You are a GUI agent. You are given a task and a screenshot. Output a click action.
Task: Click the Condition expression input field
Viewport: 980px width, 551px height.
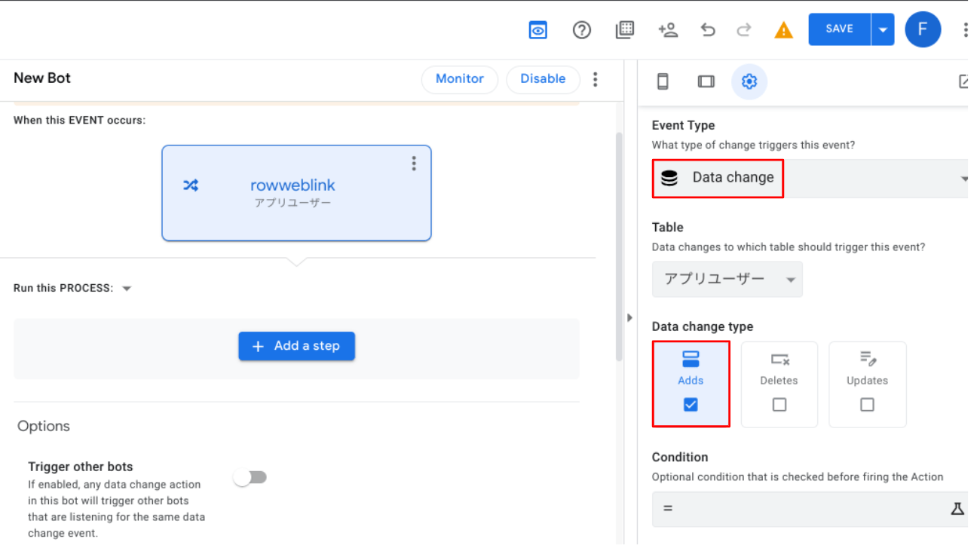[810, 509]
